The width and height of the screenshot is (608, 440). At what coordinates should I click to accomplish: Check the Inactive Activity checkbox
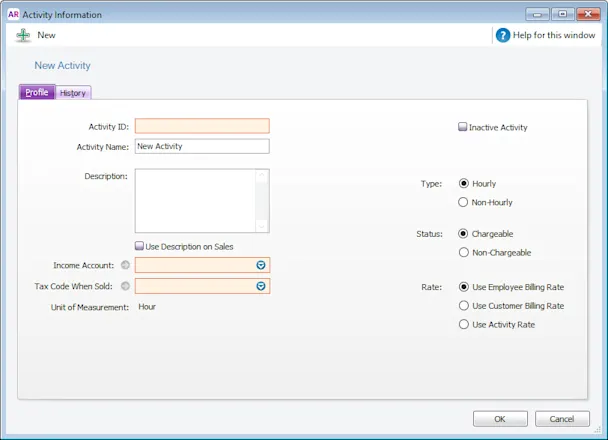point(462,127)
